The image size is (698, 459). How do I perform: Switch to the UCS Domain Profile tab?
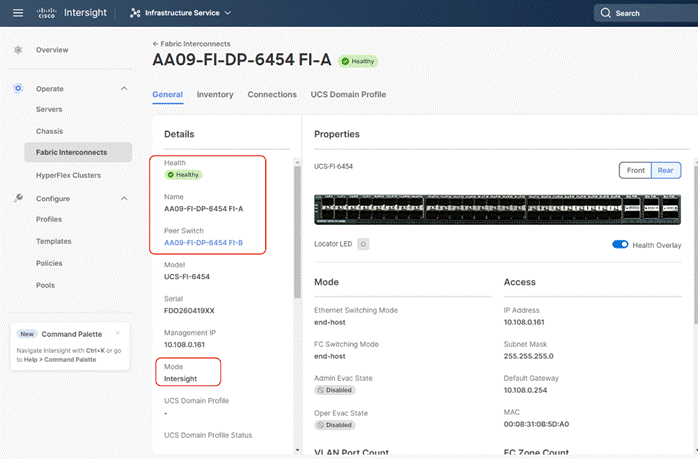[x=348, y=94]
